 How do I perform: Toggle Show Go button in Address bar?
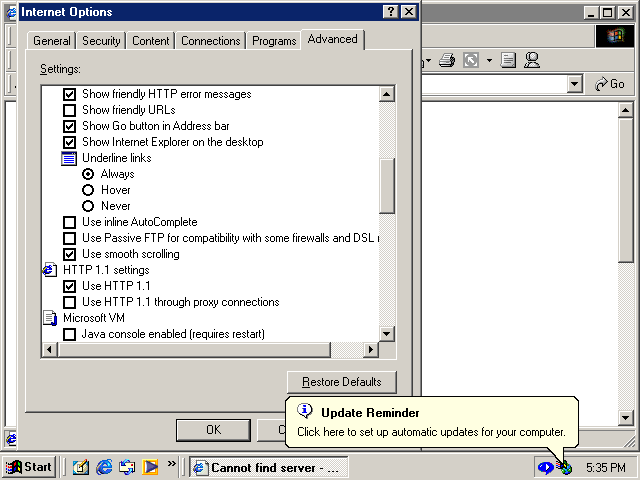pyautogui.click(x=69, y=126)
